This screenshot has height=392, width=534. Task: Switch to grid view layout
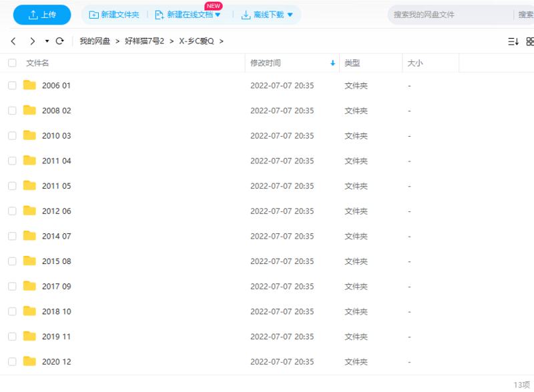click(x=530, y=41)
